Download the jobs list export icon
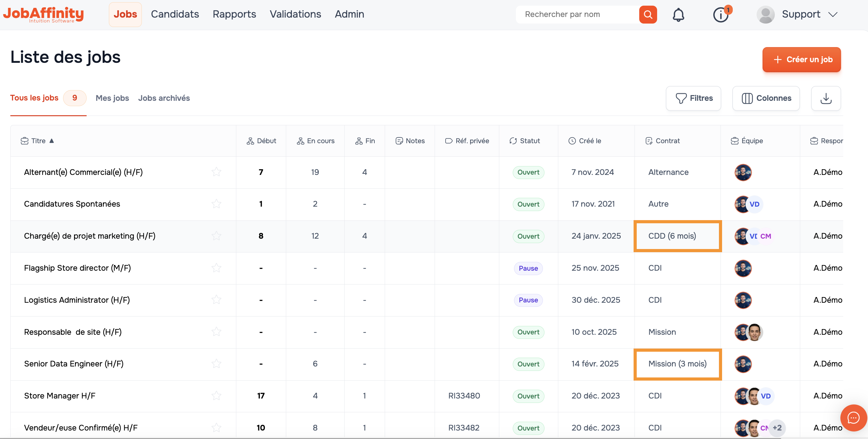This screenshot has height=439, width=868. tap(826, 99)
